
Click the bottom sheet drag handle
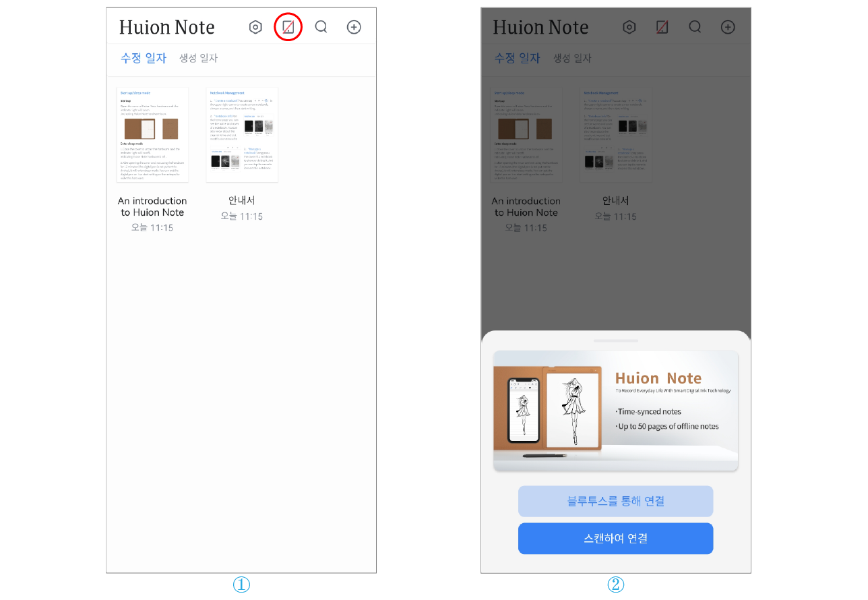(615, 341)
